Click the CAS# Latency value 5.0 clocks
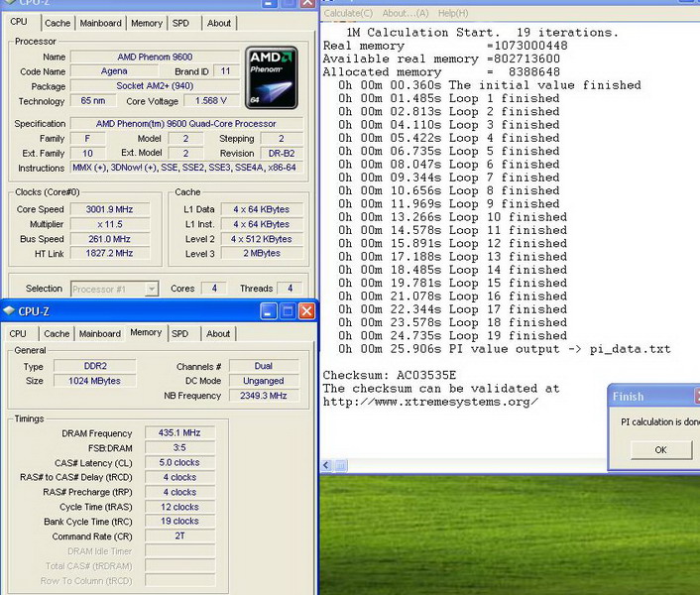 tap(179, 462)
